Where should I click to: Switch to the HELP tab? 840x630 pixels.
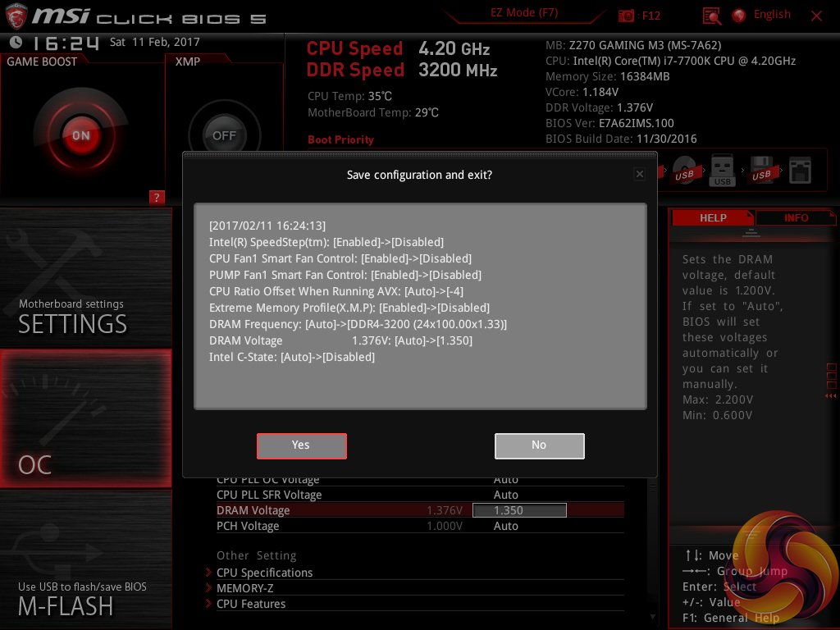[713, 218]
